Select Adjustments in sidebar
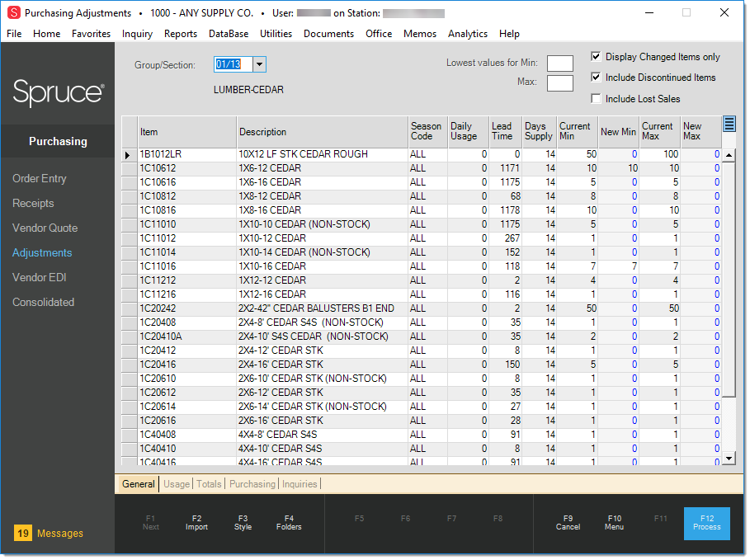 point(42,252)
